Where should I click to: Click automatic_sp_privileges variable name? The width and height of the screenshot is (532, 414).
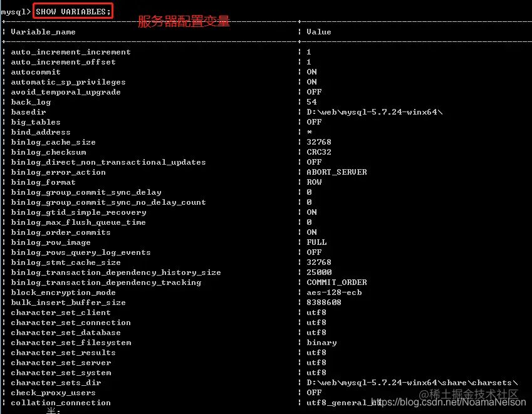[68, 82]
